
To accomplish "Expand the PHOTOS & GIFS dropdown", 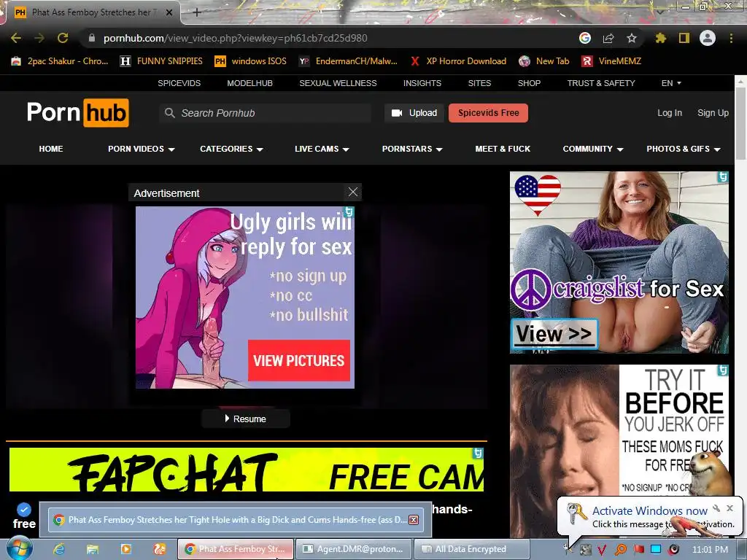I will click(684, 149).
